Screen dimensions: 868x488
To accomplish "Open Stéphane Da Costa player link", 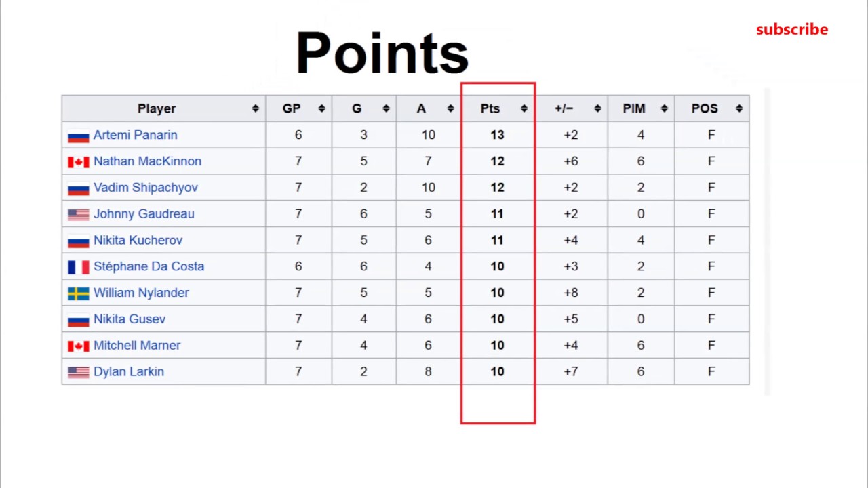I will tap(149, 266).
